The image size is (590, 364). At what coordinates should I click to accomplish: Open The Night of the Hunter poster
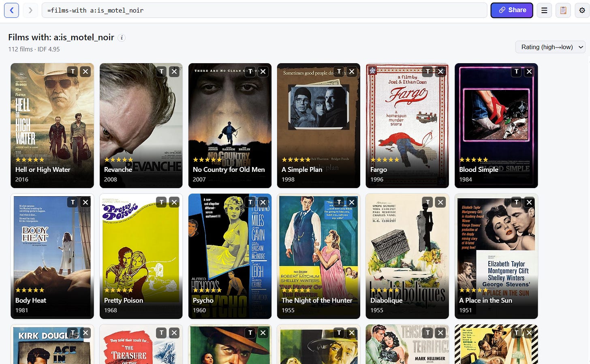coord(319,256)
